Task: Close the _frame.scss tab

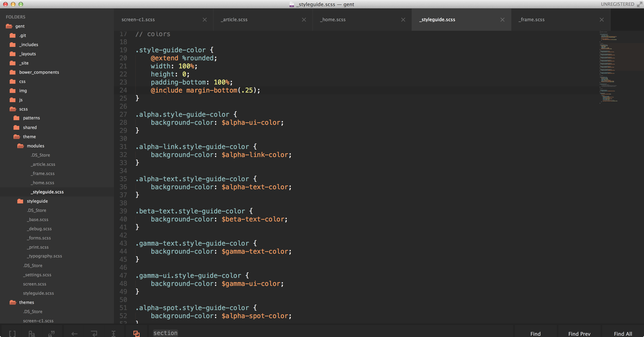Action: pos(602,20)
